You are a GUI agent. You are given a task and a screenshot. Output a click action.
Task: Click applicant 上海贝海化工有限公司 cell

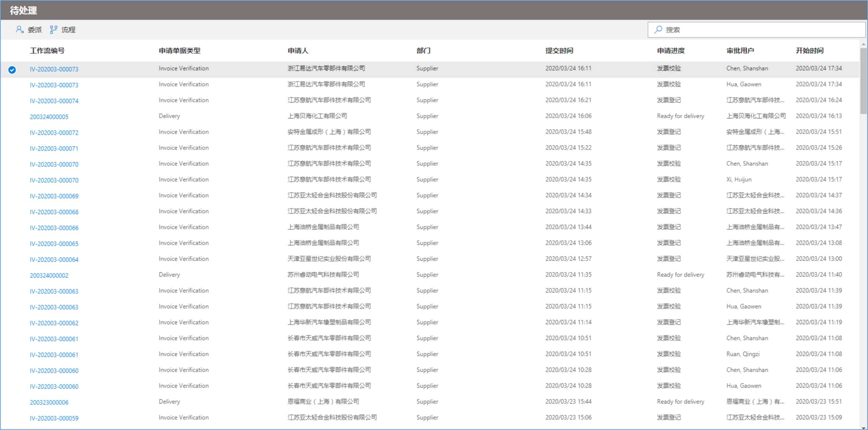317,116
